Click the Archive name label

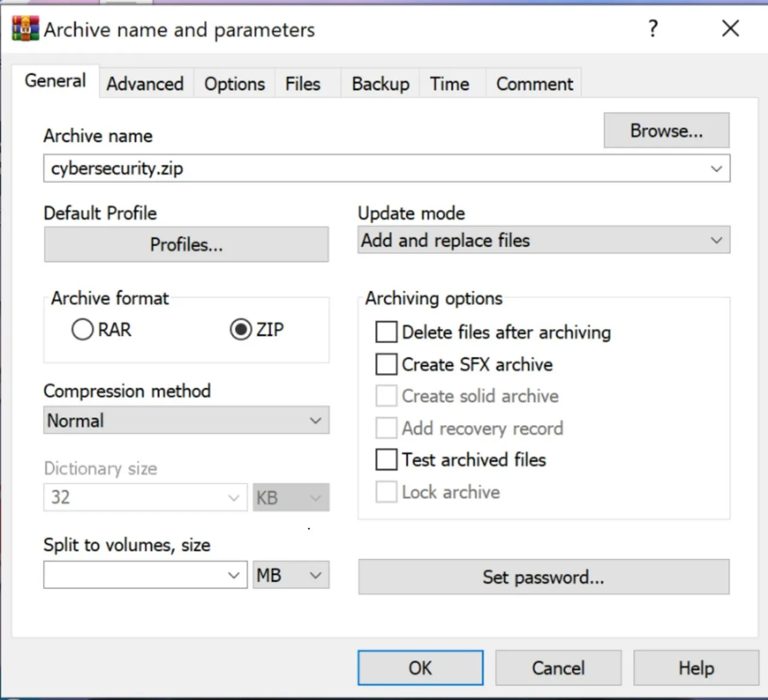point(98,136)
